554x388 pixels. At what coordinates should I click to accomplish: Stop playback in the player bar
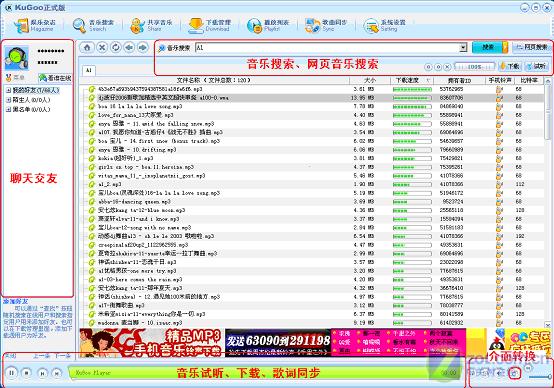point(26,372)
